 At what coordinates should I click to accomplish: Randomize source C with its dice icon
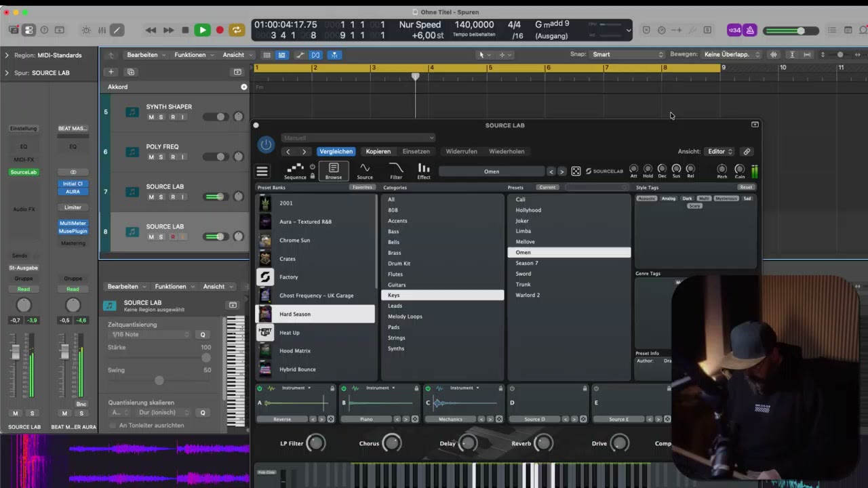pos(499,419)
